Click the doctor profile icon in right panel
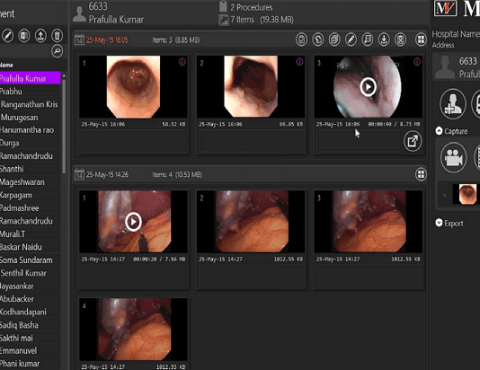 point(453,104)
